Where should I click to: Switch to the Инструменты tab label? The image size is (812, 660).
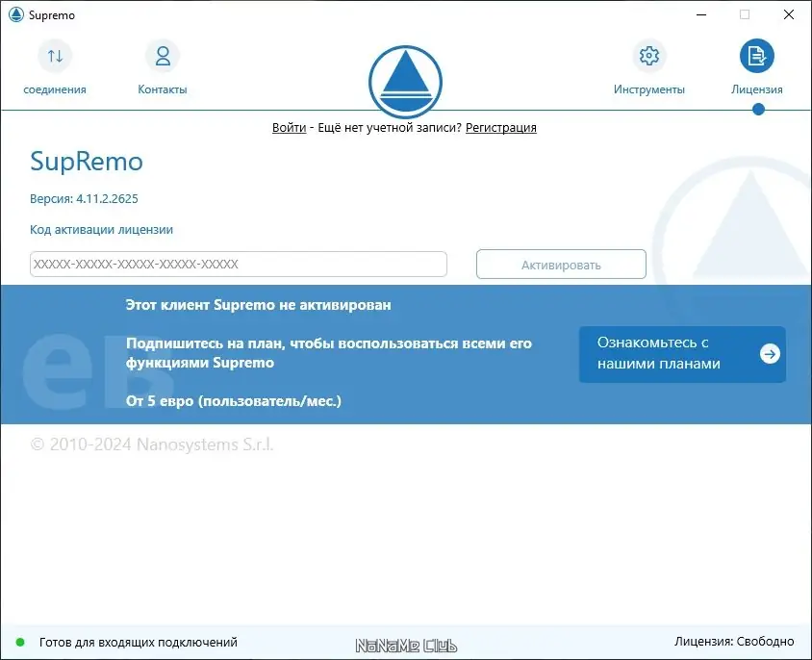point(648,89)
